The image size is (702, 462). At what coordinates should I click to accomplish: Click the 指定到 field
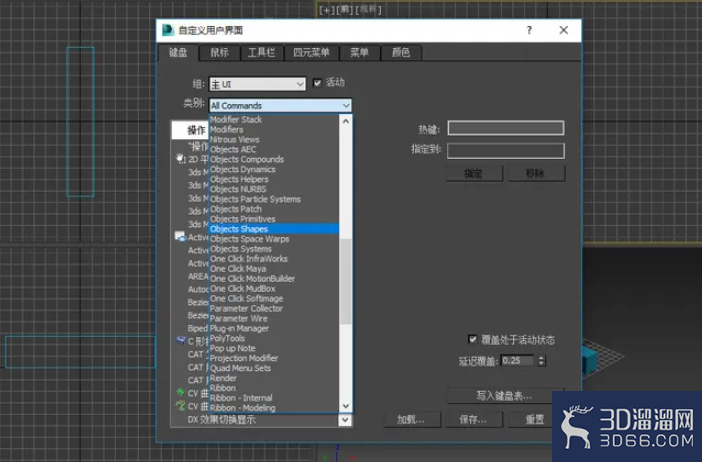coord(505,150)
